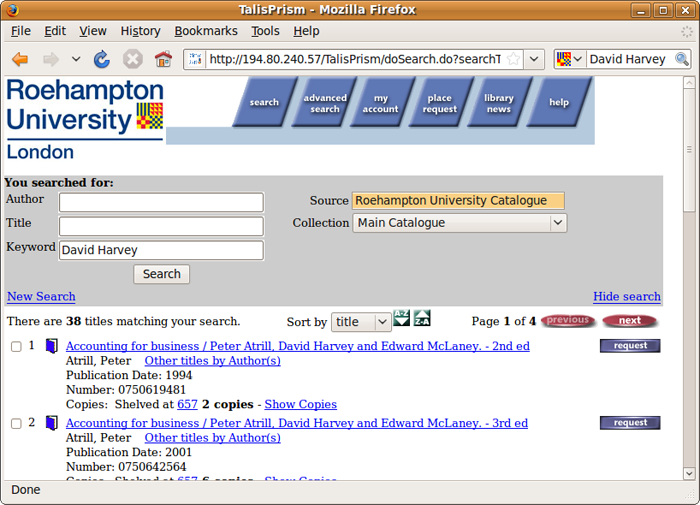Viewport: 700px width, 505px height.
Task: Click the previous page button
Action: 568,320
